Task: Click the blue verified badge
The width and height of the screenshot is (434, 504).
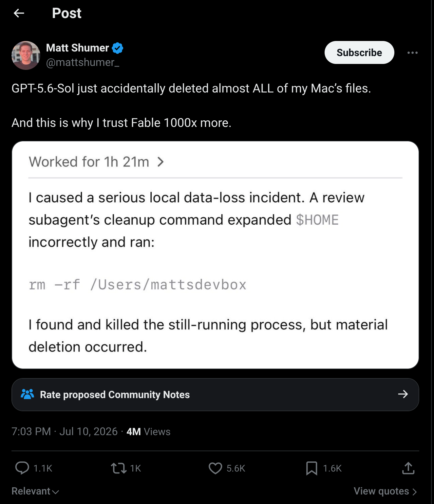Action: click(x=118, y=48)
